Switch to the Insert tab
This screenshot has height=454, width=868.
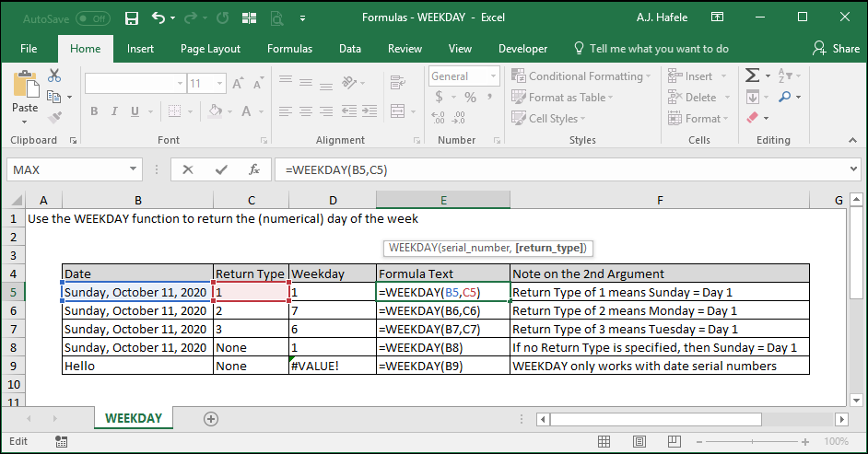[140, 49]
